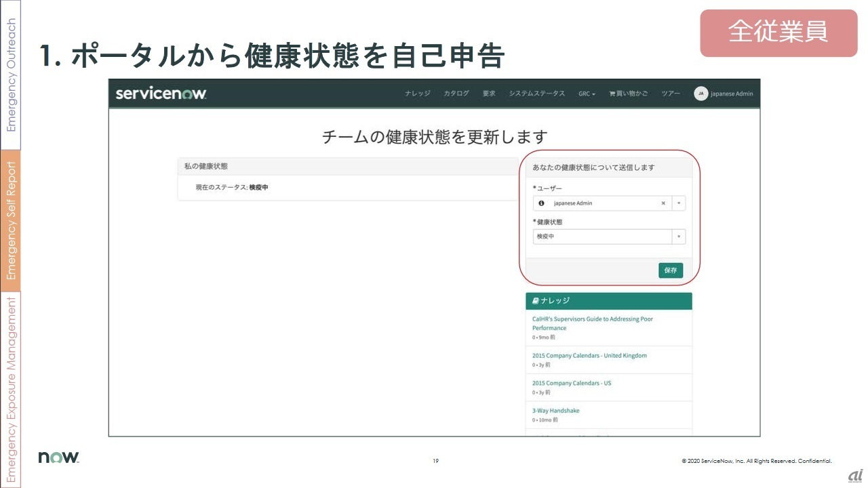Click the book icon in the ナレッジ panel header
This screenshot has height=488, width=868.
click(x=536, y=301)
